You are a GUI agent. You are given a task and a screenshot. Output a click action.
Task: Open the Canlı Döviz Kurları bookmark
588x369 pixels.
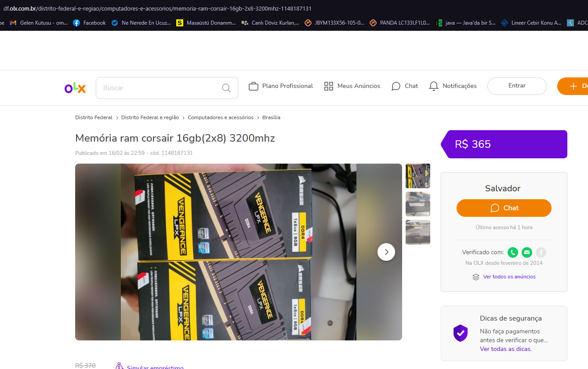(x=270, y=23)
